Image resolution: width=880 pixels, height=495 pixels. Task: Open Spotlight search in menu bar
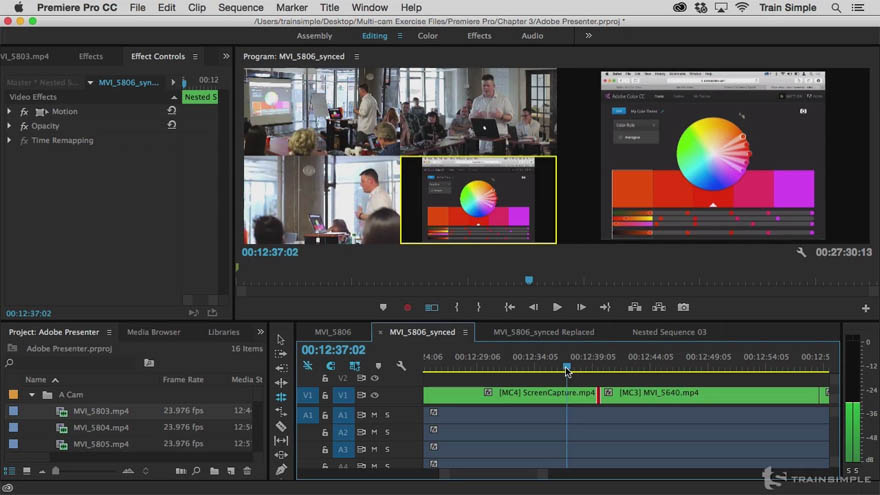point(836,8)
